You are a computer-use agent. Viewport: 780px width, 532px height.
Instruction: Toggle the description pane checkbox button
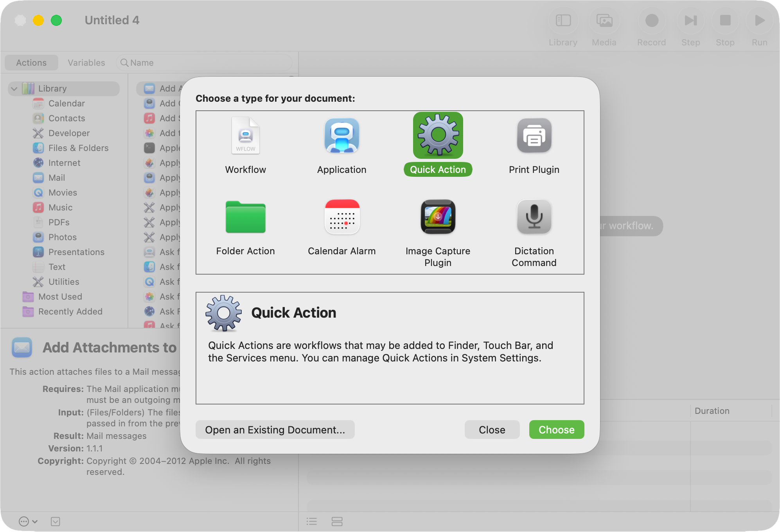[55, 521]
